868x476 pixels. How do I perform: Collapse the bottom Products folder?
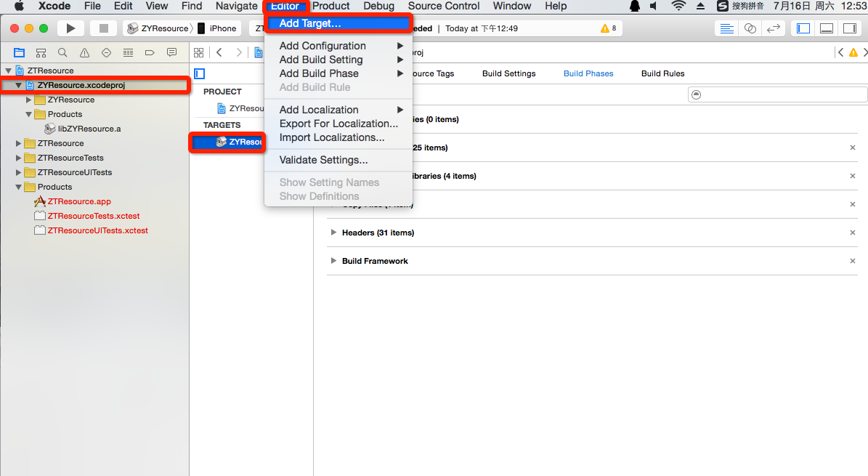point(19,187)
